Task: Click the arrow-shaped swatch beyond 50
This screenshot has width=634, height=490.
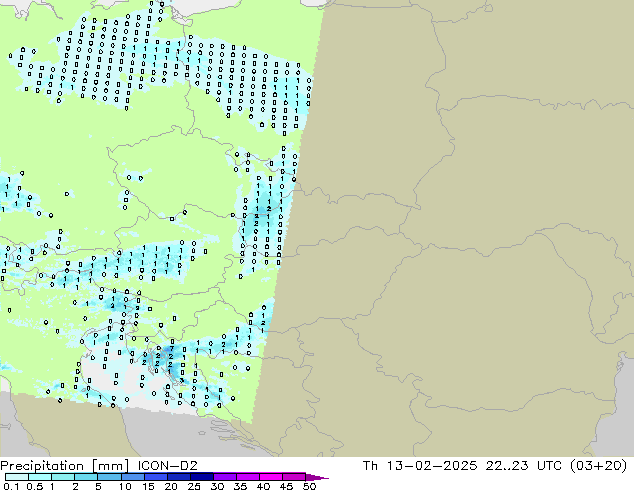Action: pyautogui.click(x=316, y=477)
